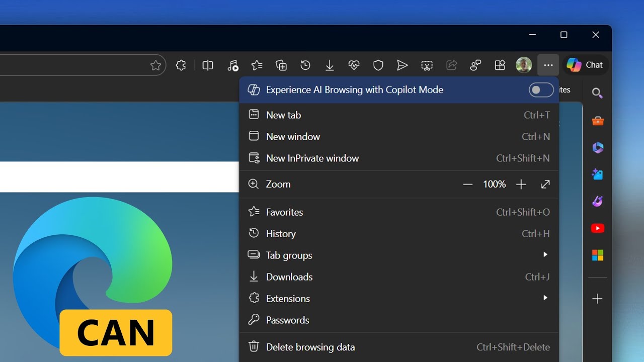Open the purple Designer sidebar icon
Viewport: 644px width, 362px height.
click(x=597, y=201)
